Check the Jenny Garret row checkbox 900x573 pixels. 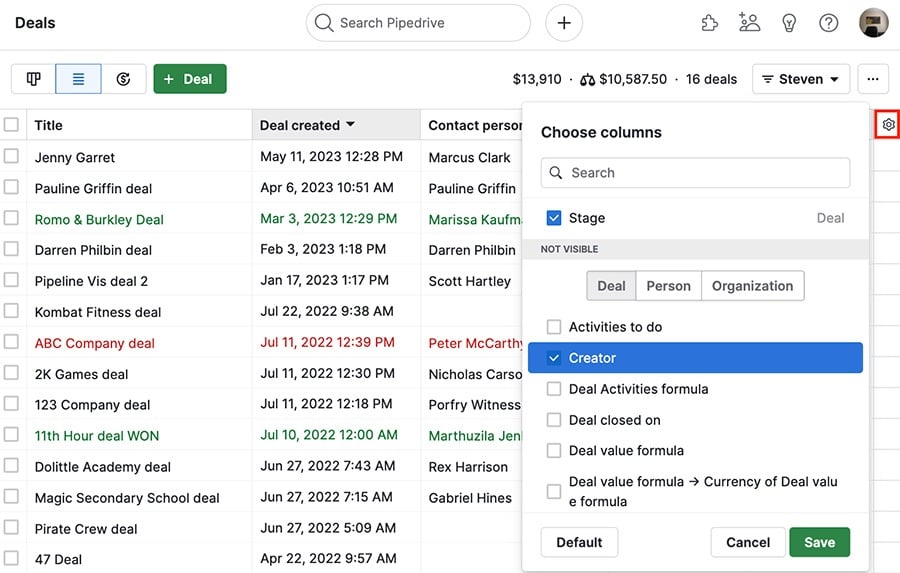coord(11,156)
